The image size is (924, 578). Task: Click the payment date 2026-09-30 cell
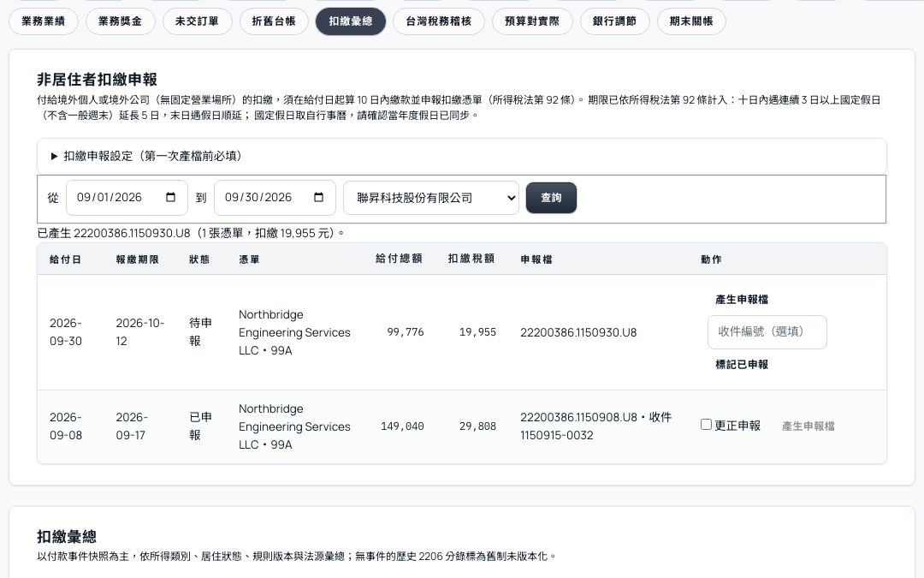[x=66, y=332]
